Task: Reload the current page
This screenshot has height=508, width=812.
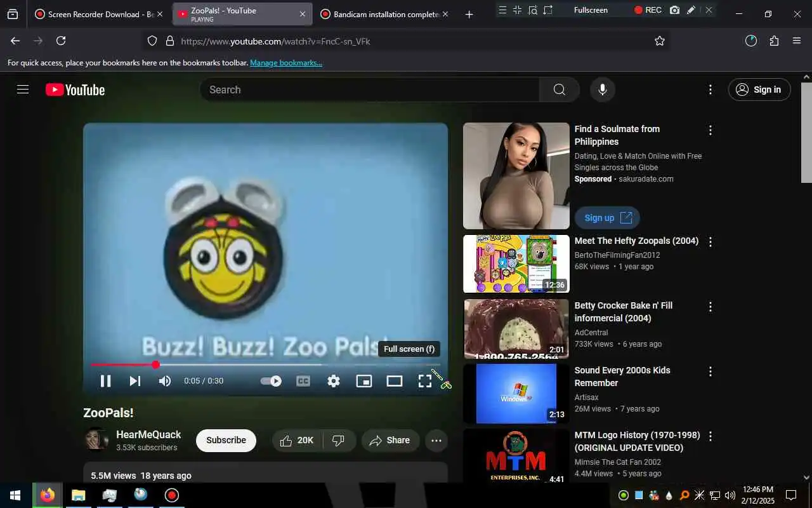Action: click(61, 41)
